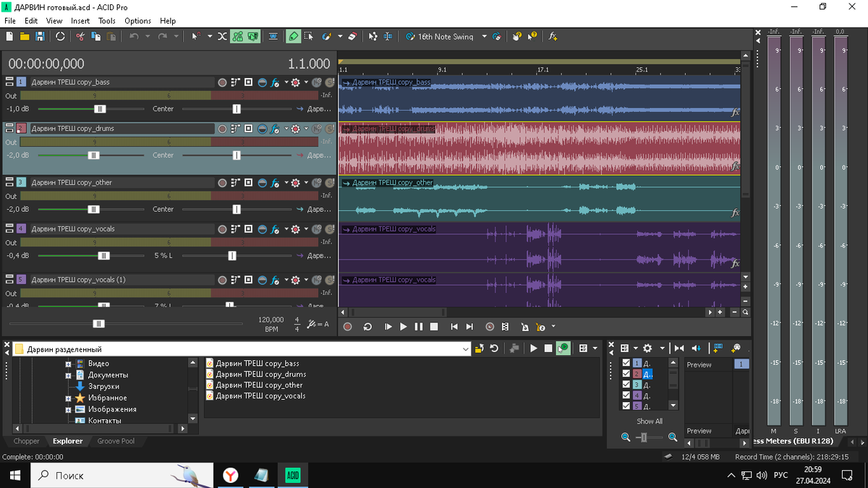This screenshot has height=488, width=868.
Task: Solo the copy_drums track
Action: click(330, 129)
